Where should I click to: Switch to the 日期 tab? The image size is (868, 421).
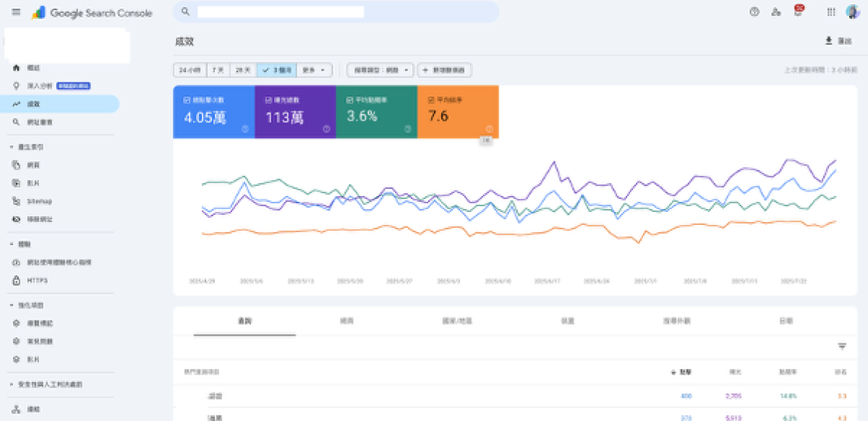pos(786,320)
